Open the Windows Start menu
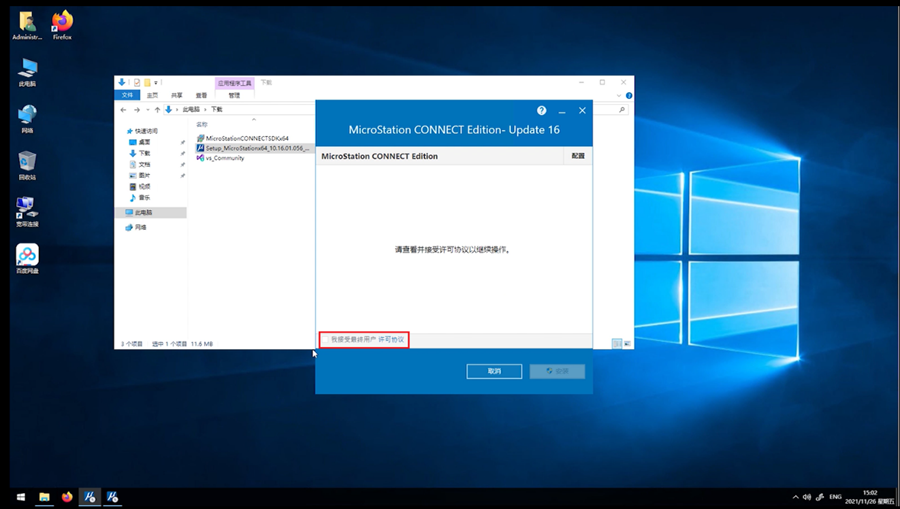The image size is (900, 509). coord(21,497)
